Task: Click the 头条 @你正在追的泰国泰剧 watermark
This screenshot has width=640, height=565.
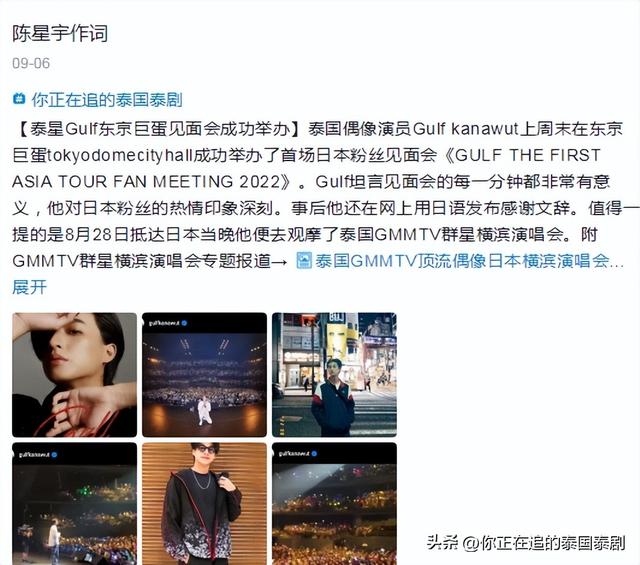Action: tap(526, 543)
